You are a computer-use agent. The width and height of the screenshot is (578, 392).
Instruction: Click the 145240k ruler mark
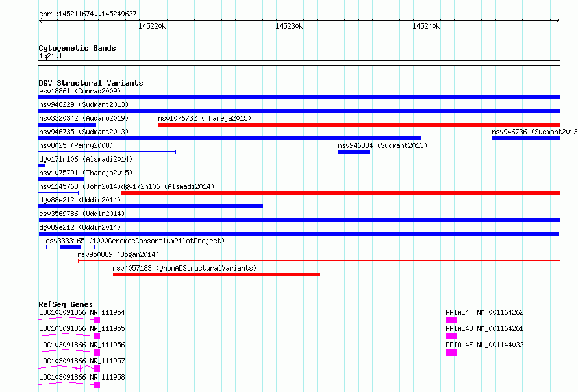426,26
